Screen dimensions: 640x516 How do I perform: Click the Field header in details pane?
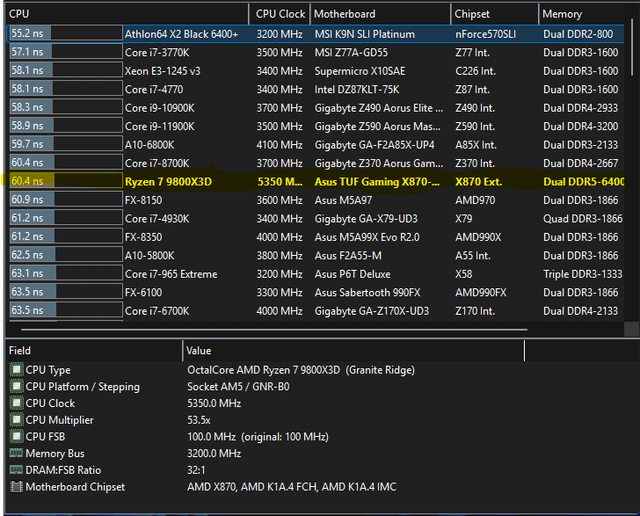[92, 351]
